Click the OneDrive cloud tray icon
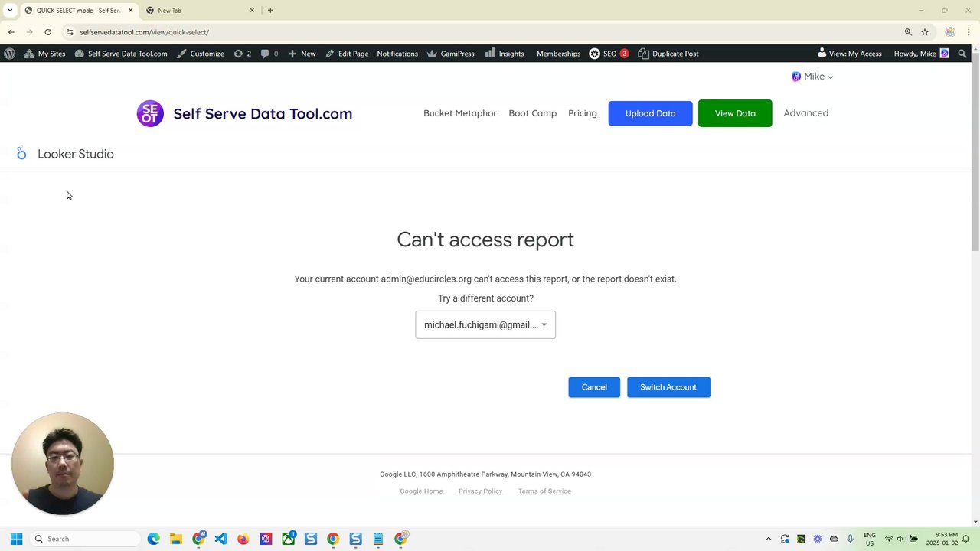Screen dimensions: 980x551 (x=834, y=539)
